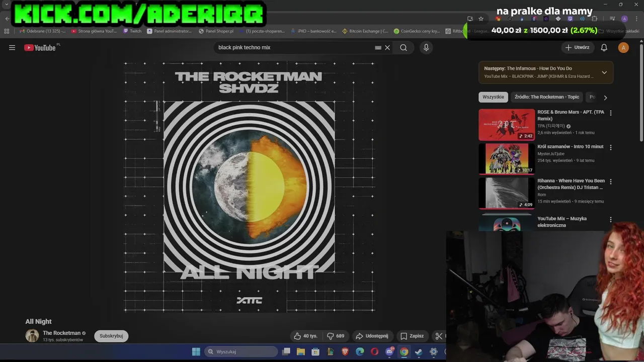644x362 pixels.
Task: Select the Wszystkie filter chip
Action: (493, 97)
